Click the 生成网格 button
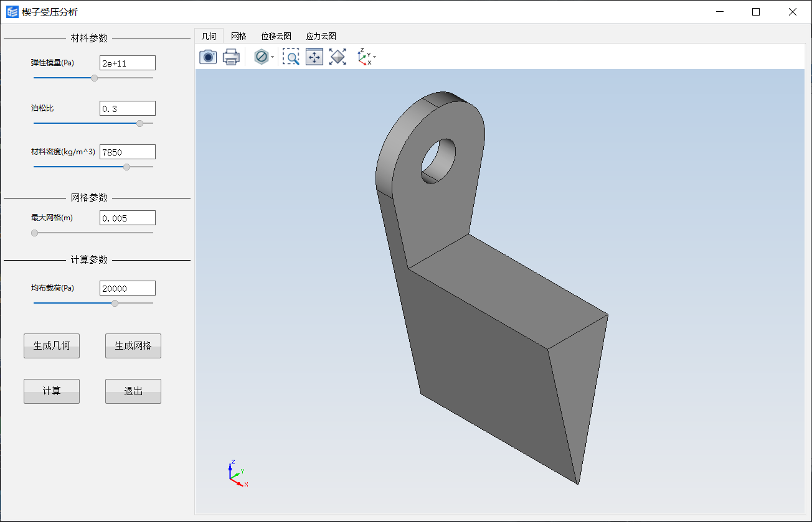Image resolution: width=812 pixels, height=522 pixels. tap(133, 346)
